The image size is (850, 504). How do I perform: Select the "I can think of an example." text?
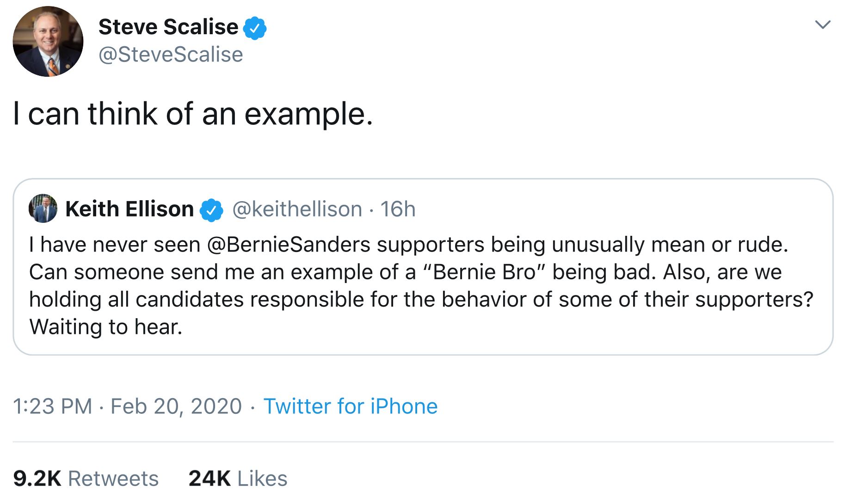[193, 114]
